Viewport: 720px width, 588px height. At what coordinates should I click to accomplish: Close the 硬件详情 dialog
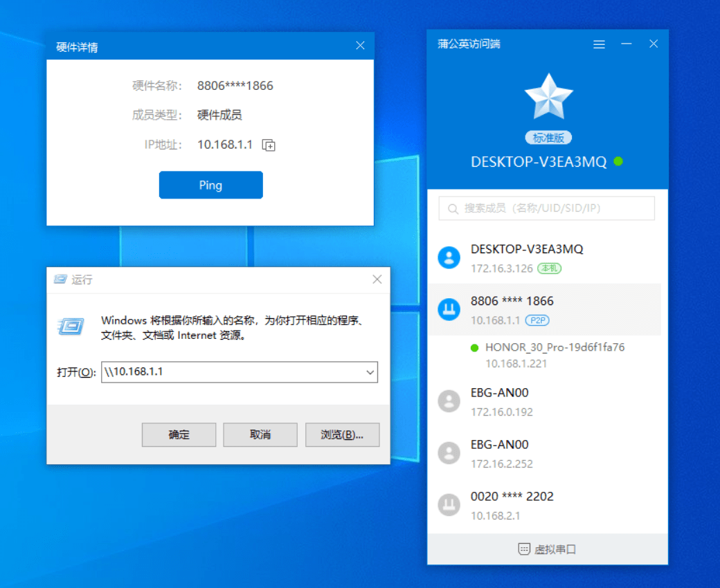pos(360,46)
